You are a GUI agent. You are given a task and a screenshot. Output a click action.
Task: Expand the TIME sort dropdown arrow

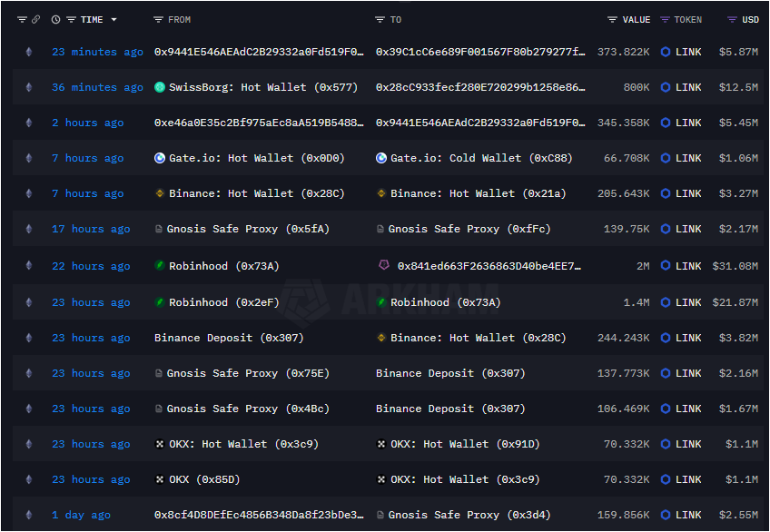[114, 20]
